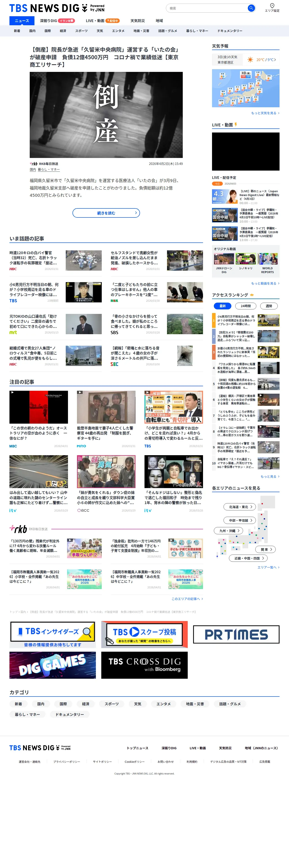The image size is (289, 868).
Task: Open the DIG GAMES banner
Action: coord(52,665)
